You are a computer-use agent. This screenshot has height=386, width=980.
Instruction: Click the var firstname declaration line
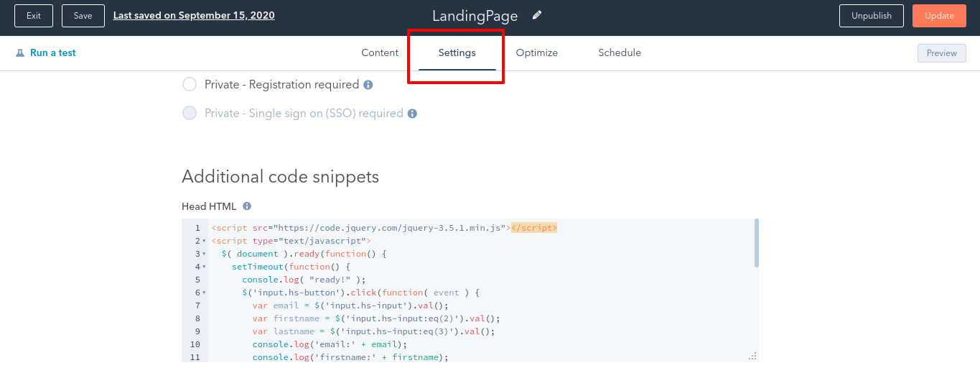point(376,319)
